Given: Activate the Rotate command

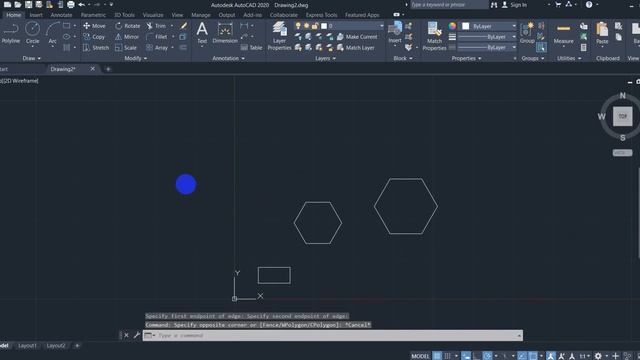Looking at the screenshot, I should click(127, 26).
